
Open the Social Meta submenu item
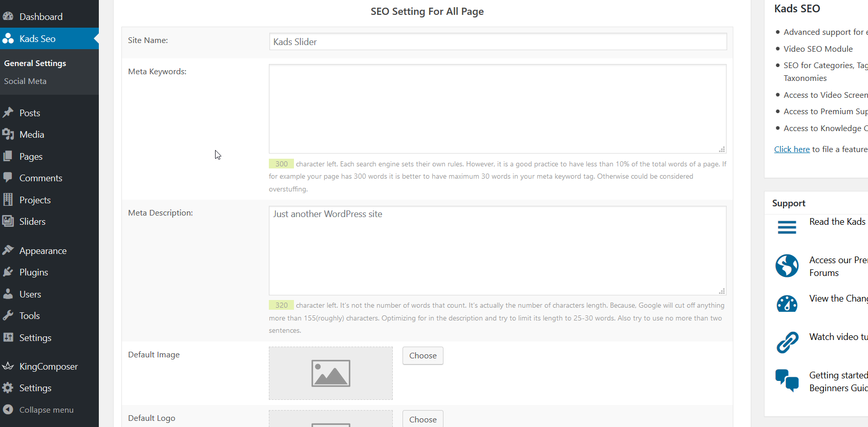[25, 81]
